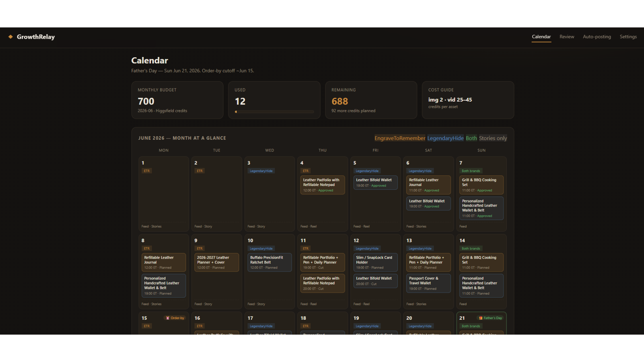The image size is (644, 362).
Task: Open Refillable Portfolio + Pen post on June 11
Action: (x=322, y=262)
